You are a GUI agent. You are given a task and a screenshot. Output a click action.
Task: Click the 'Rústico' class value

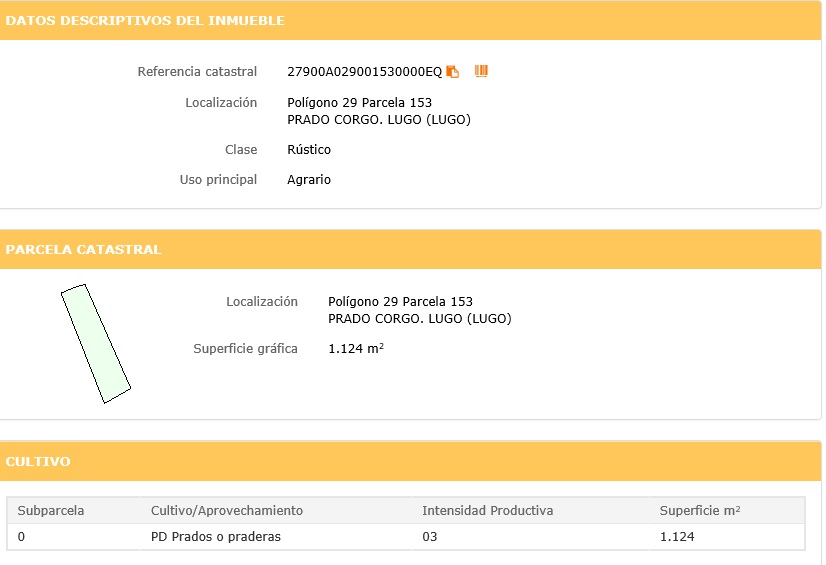[309, 150]
